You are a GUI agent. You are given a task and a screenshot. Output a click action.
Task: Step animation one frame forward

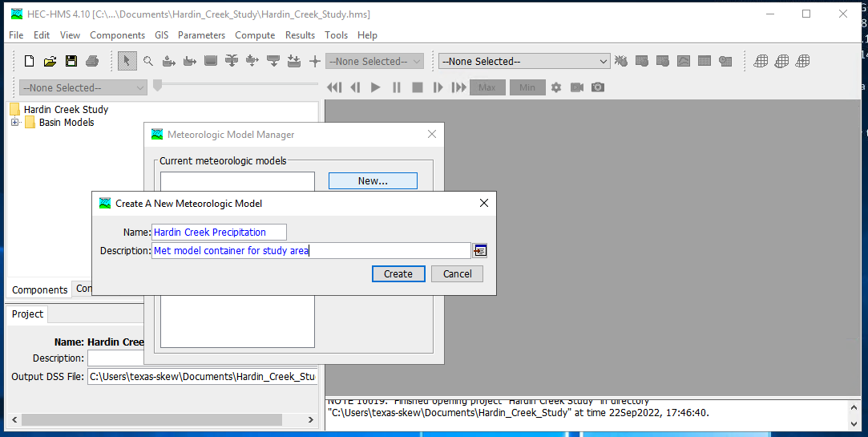pos(438,87)
